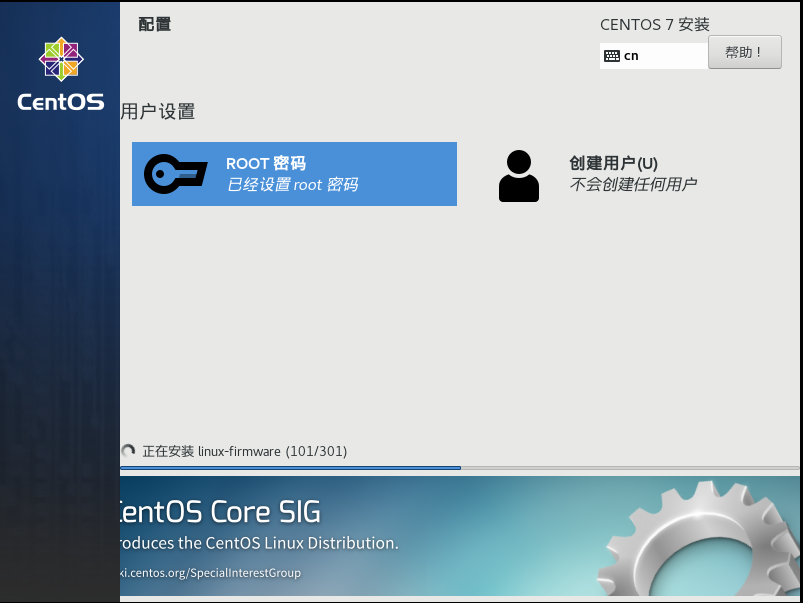
Task: Click the 创建用户 person silhouette icon
Action: point(519,176)
